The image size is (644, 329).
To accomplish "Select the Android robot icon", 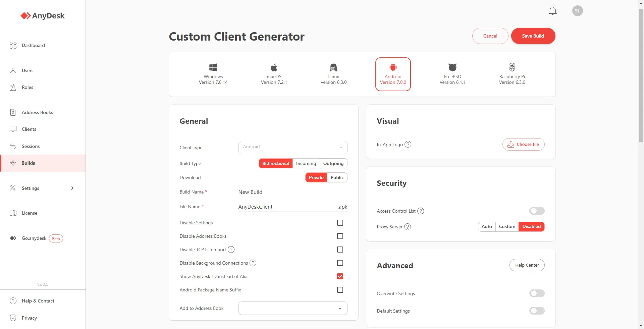I will coord(393,67).
